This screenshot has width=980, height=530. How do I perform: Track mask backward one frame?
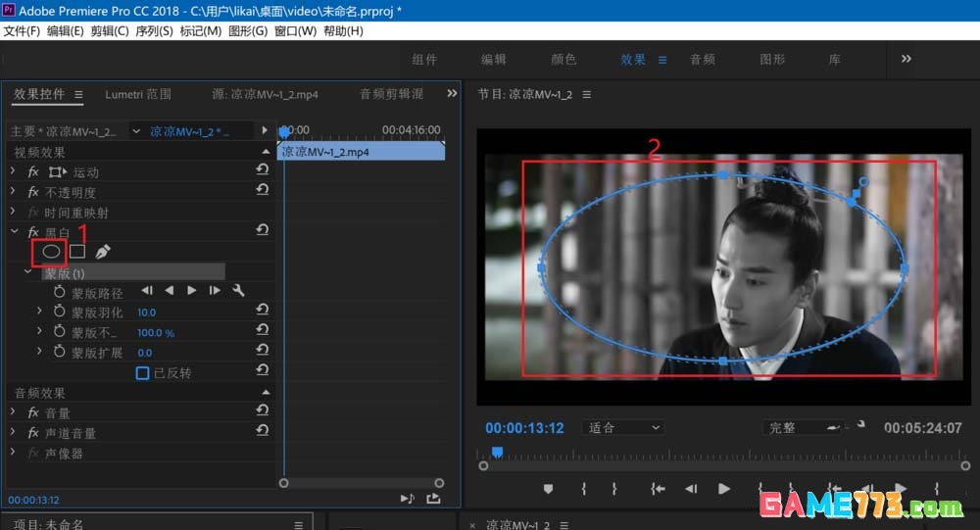147,290
